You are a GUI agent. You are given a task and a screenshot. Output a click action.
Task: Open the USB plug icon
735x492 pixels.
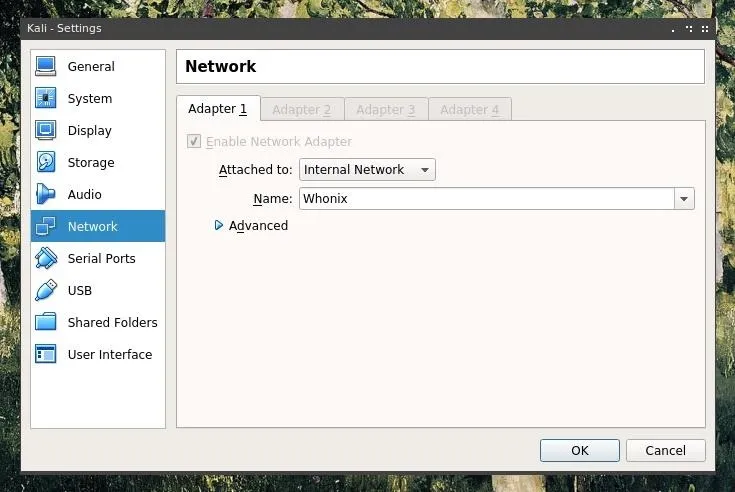click(45, 290)
